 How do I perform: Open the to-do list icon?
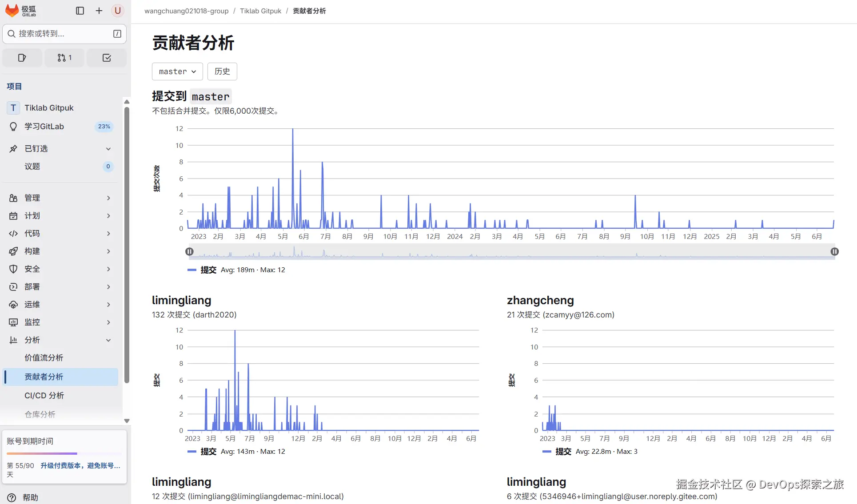point(107,58)
